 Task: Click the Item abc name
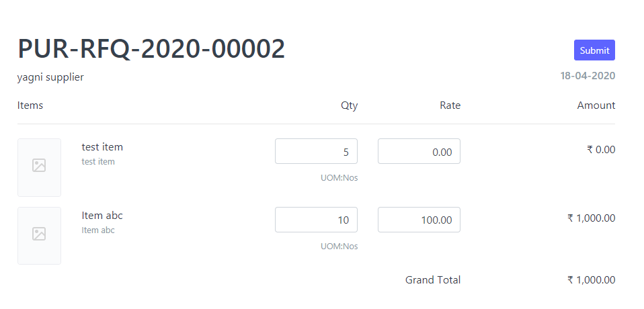102,216
